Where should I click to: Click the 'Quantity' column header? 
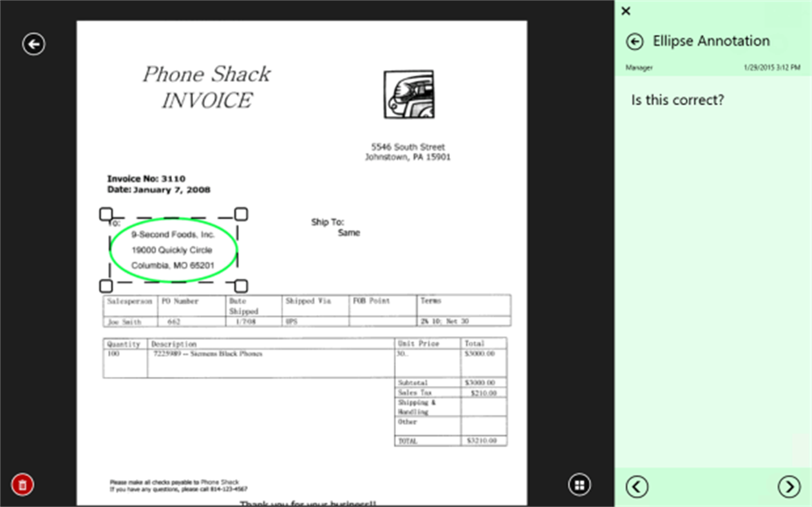click(x=123, y=344)
